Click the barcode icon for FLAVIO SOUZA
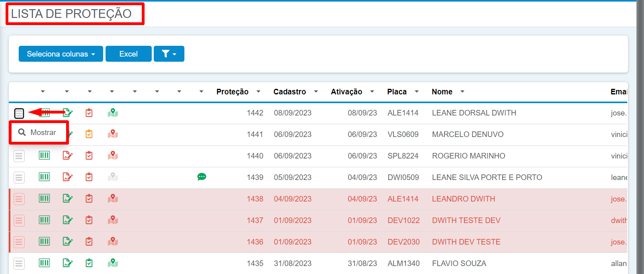The image size is (644, 274). (44, 263)
